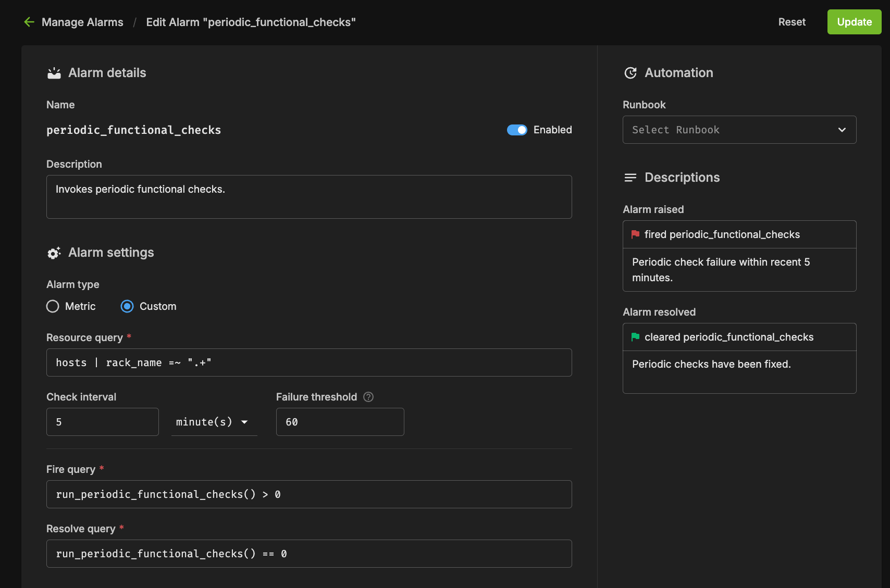
Task: Click the Alarm settings gear icon
Action: [x=54, y=253]
